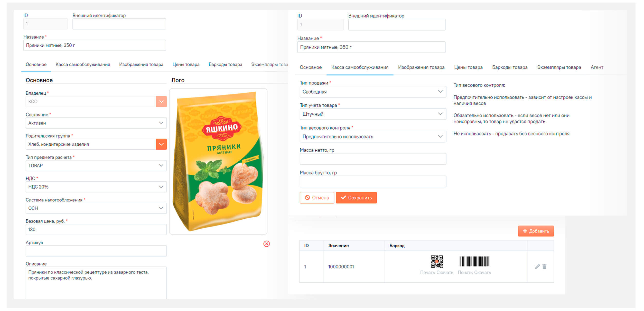Click the Отмена cancel button
The height and width of the screenshot is (311, 644).
coord(317,198)
